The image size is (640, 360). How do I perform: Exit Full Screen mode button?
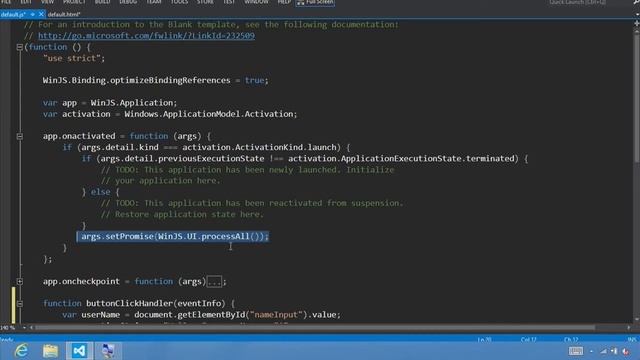315,2
